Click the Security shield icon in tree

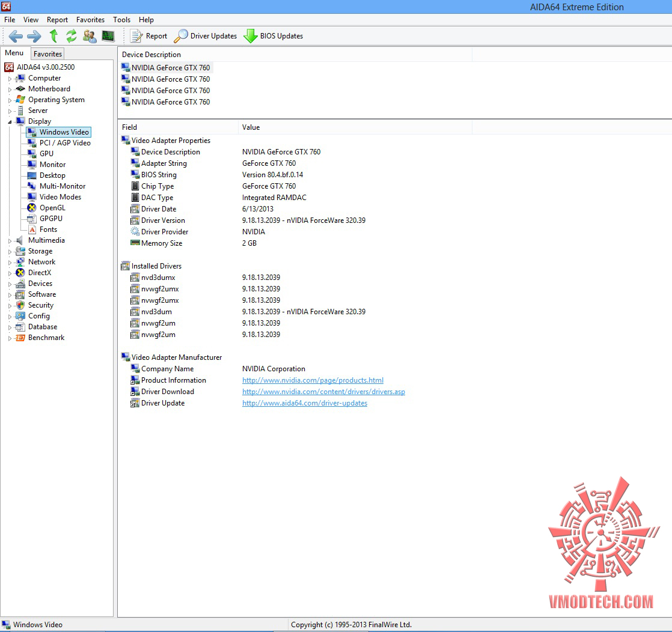(20, 305)
